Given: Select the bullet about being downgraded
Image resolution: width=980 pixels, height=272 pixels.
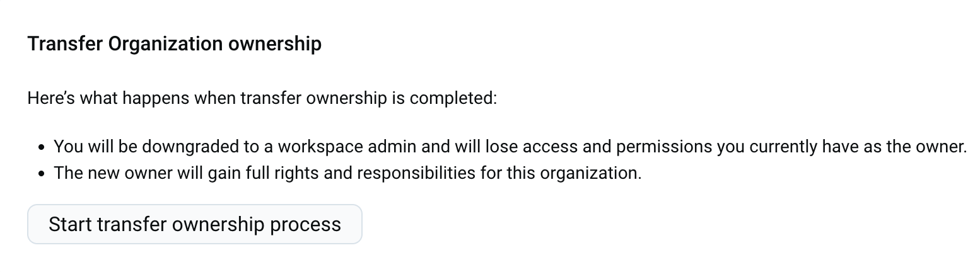Looking at the screenshot, I should (x=510, y=147).
